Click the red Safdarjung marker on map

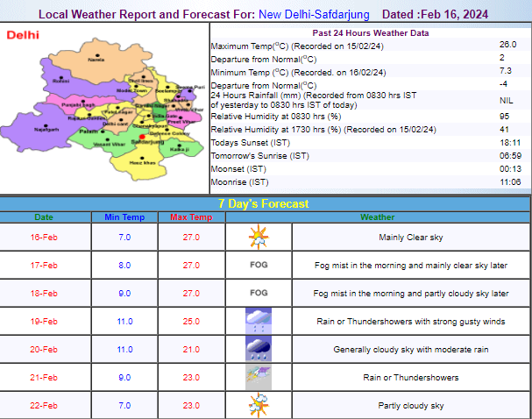click(142, 137)
